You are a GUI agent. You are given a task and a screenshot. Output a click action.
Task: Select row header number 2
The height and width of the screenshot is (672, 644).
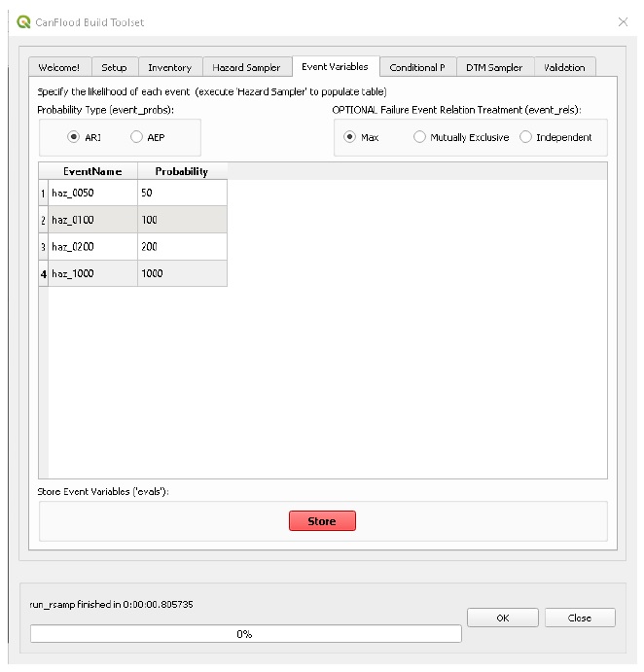(44, 220)
